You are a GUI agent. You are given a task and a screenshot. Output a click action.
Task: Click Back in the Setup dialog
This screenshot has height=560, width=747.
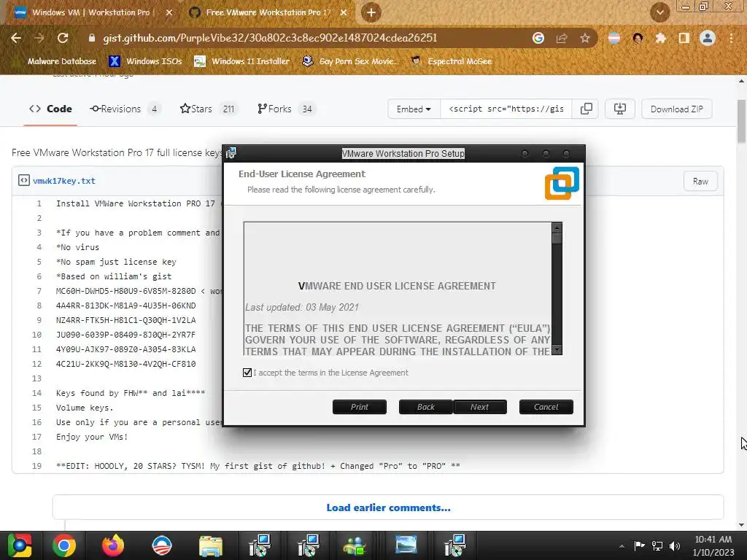click(425, 407)
